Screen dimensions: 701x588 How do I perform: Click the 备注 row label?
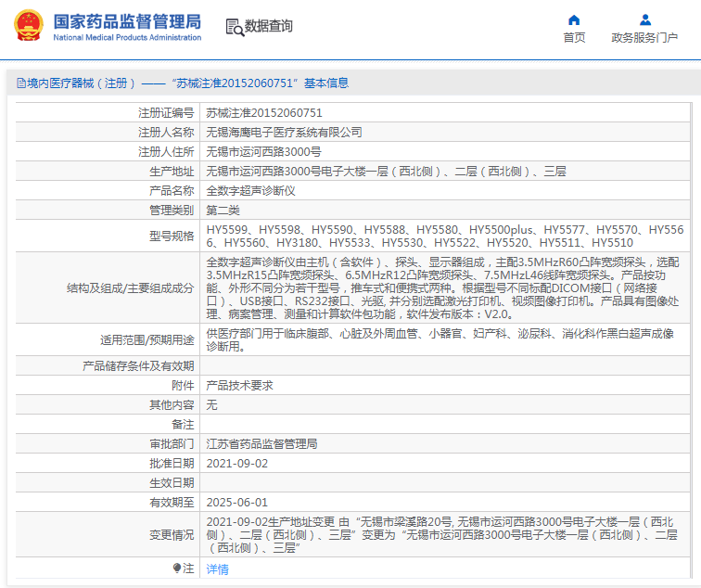183,425
